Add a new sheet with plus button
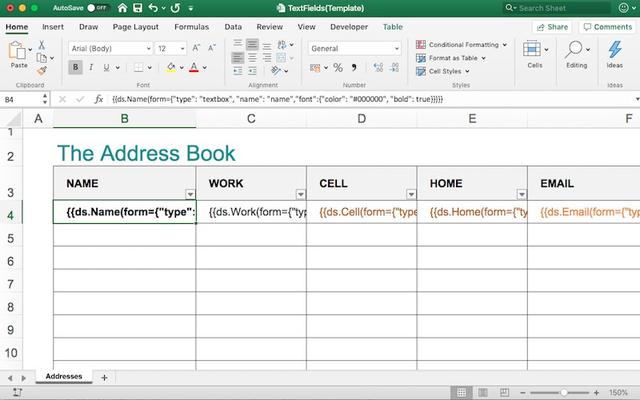 point(104,378)
